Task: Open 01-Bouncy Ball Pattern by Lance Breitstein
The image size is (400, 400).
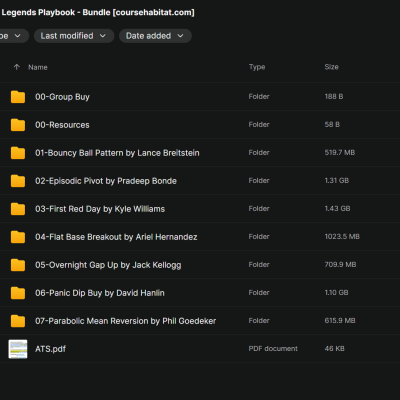Action: click(117, 153)
